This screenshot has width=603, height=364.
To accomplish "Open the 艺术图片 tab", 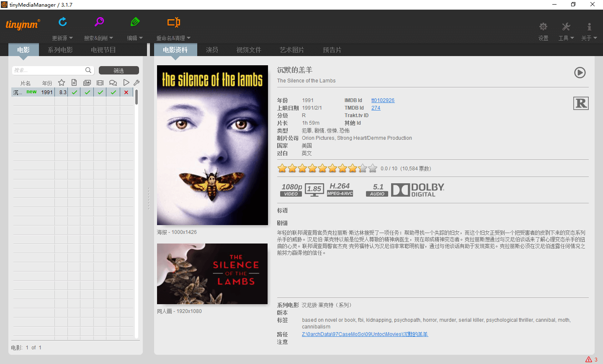I will tap(292, 50).
